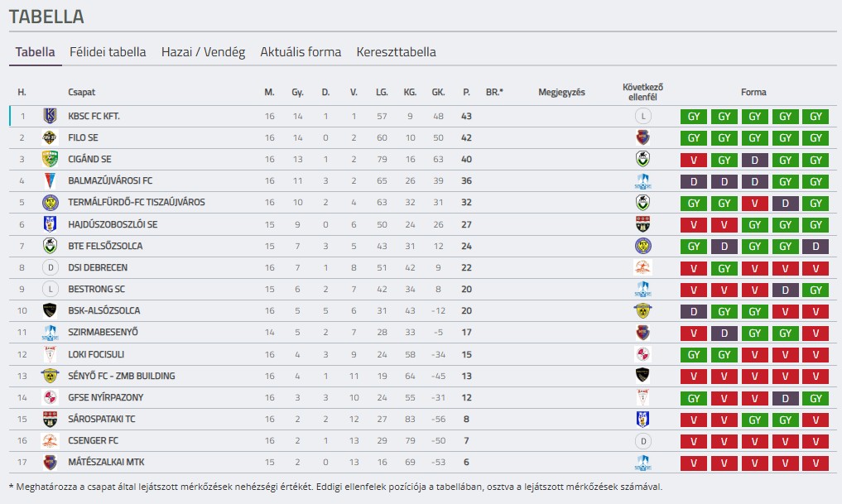Open TERMÁLFÜRDŐ-FC TISZAÚJVÁROS team link
The image size is (842, 504).
coord(137,202)
